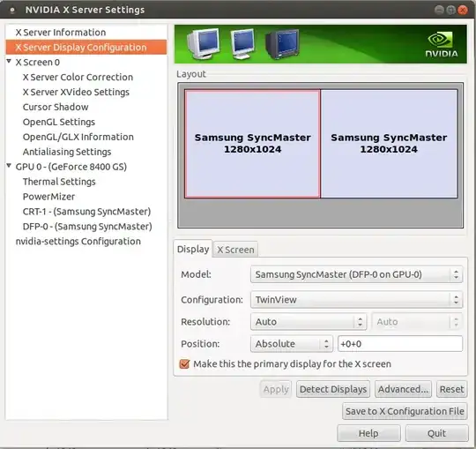Click the first white monitor icon in banner

point(204,43)
